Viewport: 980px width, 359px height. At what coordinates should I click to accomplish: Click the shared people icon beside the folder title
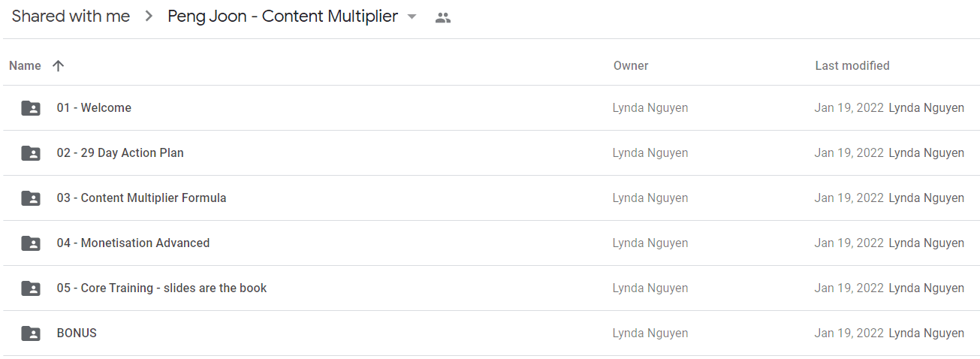(x=443, y=18)
